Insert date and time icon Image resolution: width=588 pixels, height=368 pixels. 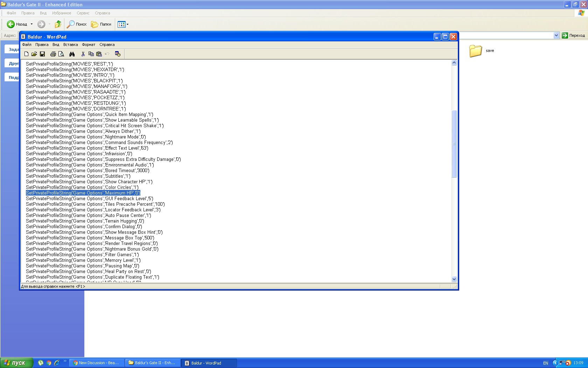point(118,54)
